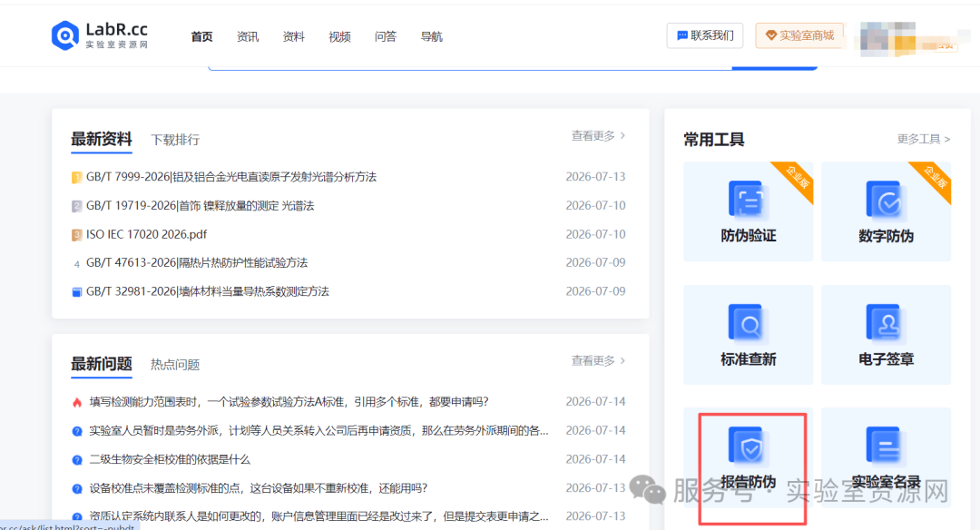Open the 防伪验证 tool icon
The image size is (980, 530).
click(x=746, y=199)
